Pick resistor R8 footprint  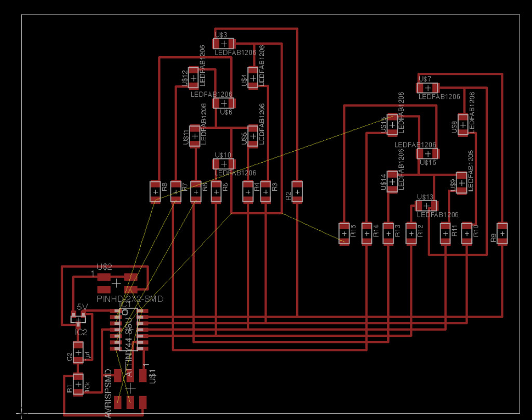[x=155, y=192]
